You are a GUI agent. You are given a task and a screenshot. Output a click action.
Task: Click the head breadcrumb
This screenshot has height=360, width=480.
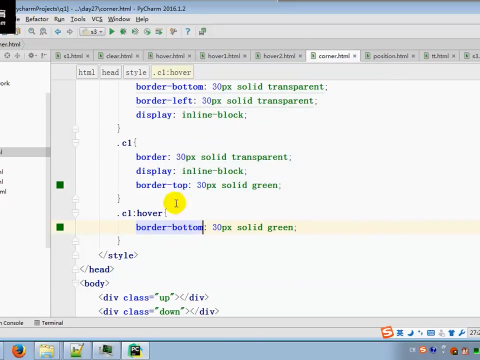point(110,72)
